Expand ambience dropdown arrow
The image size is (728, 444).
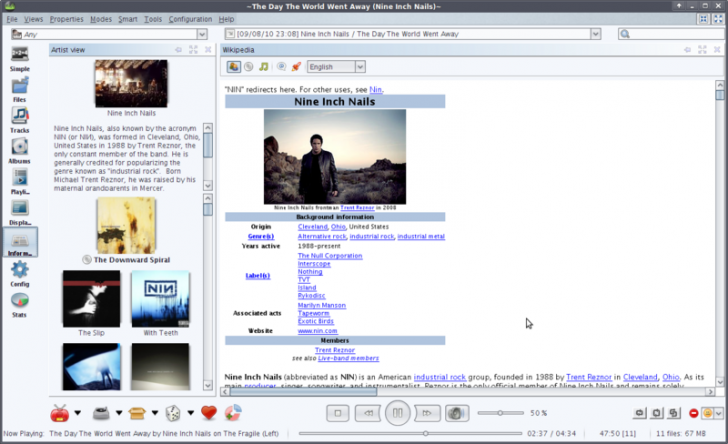[155, 412]
